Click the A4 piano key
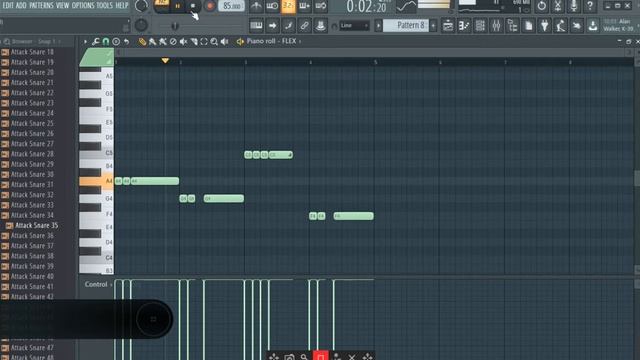Viewport: 640px width, 360px height. pos(96,181)
